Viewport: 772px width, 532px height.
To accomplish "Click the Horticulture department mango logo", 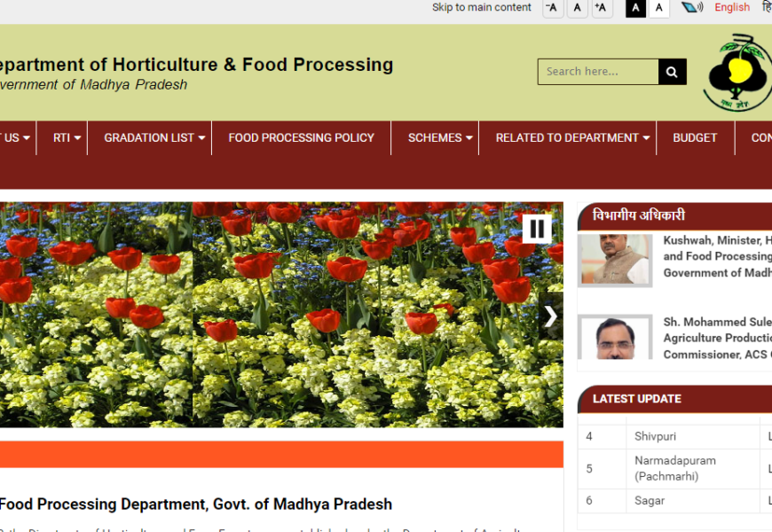I will 737,73.
